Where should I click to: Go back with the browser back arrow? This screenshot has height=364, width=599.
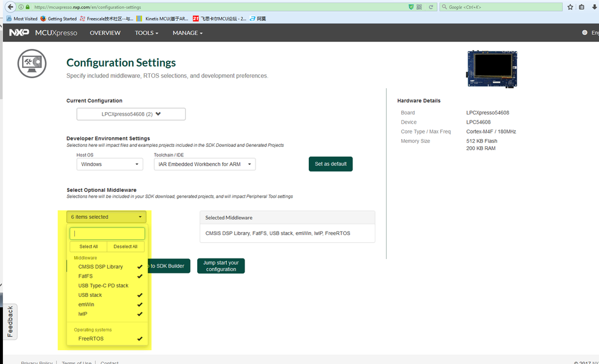click(10, 7)
